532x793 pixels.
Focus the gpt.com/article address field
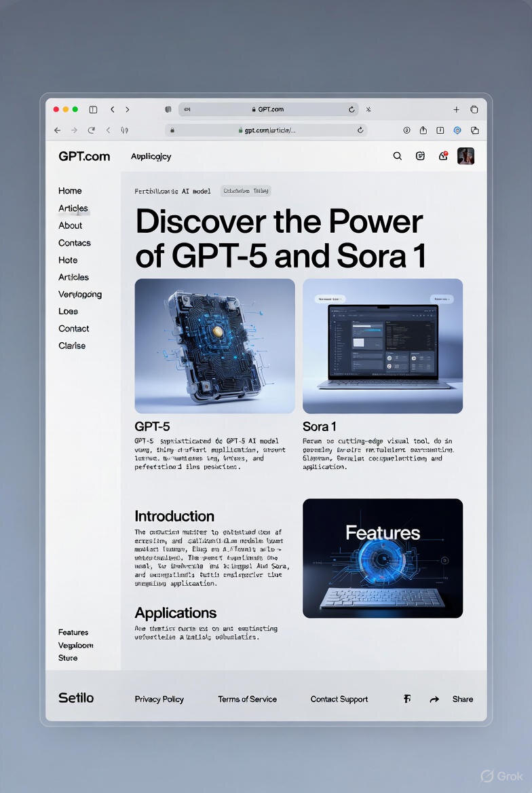266,130
